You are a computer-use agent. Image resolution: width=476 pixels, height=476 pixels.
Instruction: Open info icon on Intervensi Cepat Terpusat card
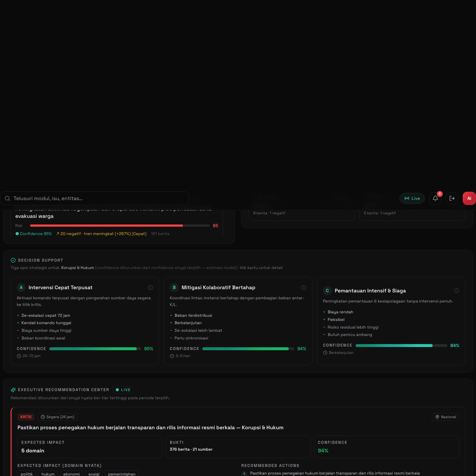[x=150, y=287]
